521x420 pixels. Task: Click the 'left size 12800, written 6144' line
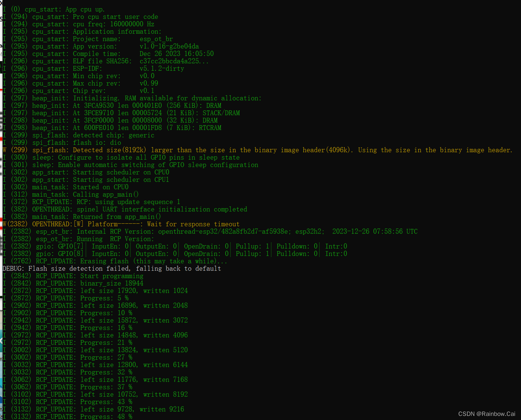click(95, 365)
